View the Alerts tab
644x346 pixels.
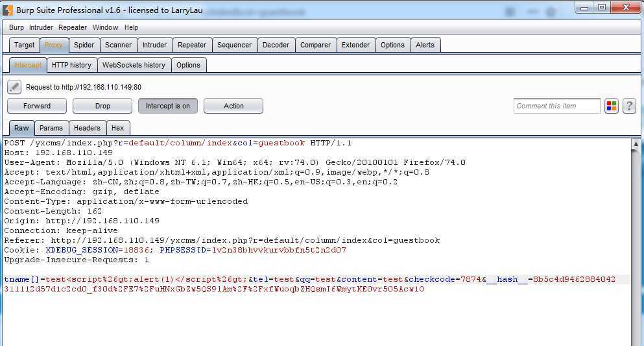pyautogui.click(x=425, y=45)
